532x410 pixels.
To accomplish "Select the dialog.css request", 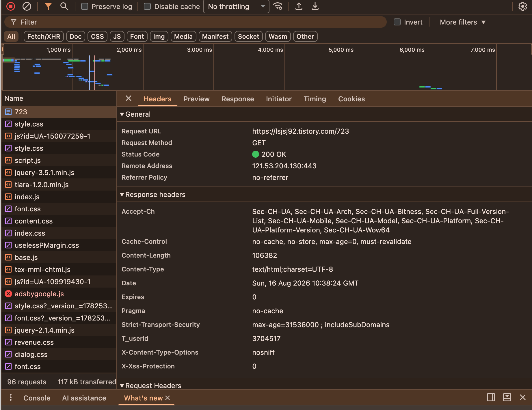I will tap(59, 354).
